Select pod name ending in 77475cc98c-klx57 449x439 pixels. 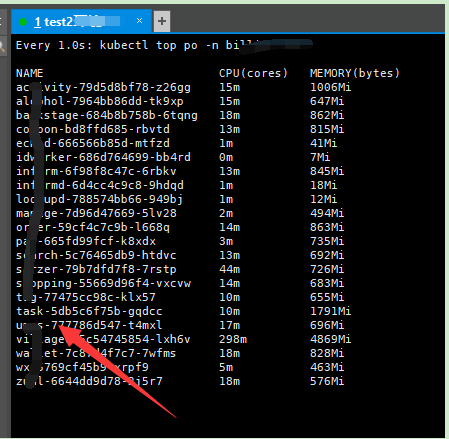tap(86, 297)
